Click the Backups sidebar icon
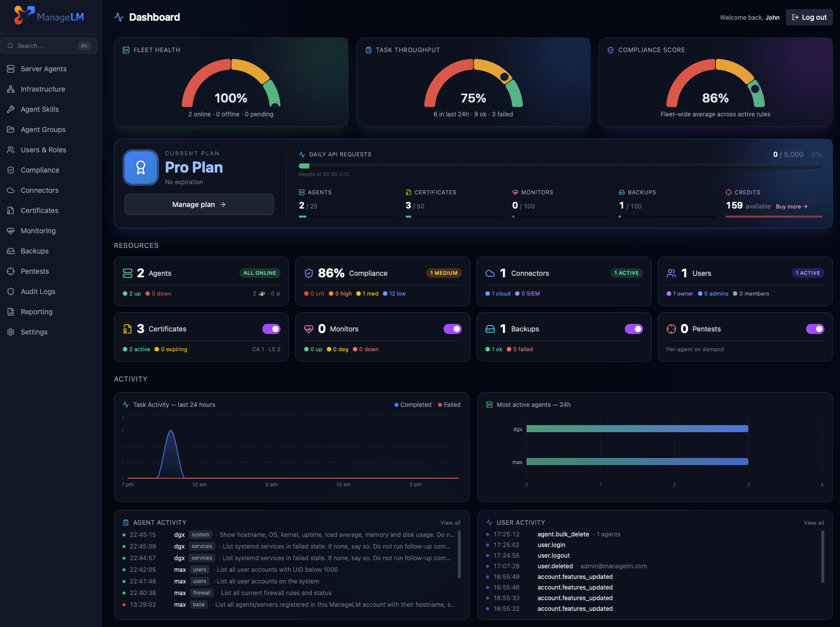The height and width of the screenshot is (627, 840). (x=10, y=251)
